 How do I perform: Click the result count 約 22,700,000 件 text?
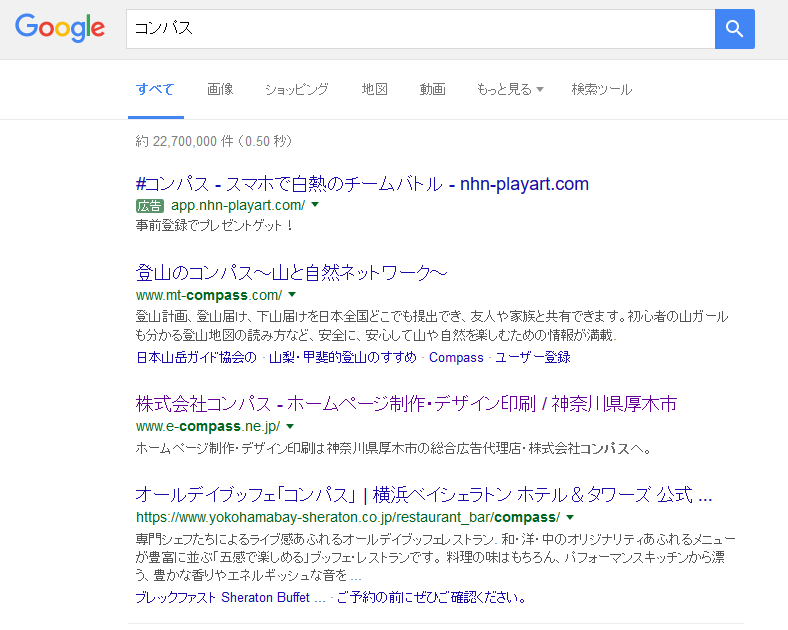click(x=213, y=141)
